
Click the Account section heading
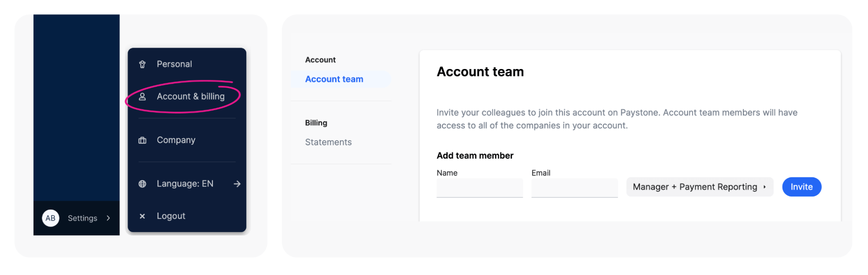click(320, 59)
